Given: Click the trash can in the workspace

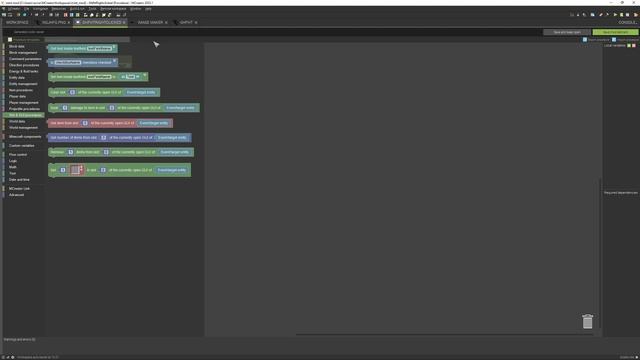Looking at the screenshot, I should click(587, 321).
